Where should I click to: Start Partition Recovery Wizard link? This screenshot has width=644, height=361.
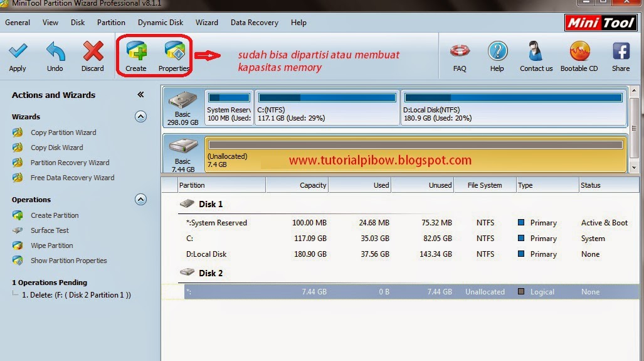(x=70, y=163)
